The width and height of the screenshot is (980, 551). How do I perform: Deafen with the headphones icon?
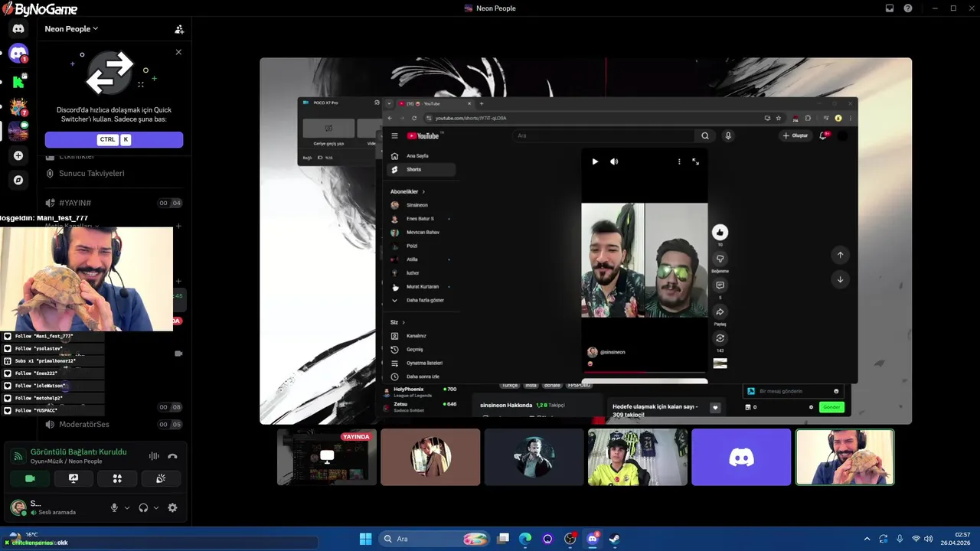[x=143, y=507]
